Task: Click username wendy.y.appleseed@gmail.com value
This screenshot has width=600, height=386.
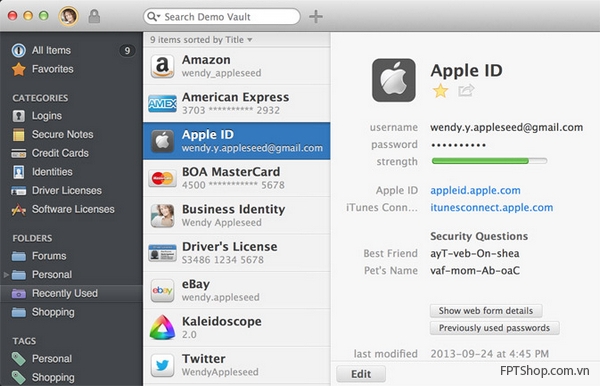Action: pyautogui.click(x=507, y=127)
